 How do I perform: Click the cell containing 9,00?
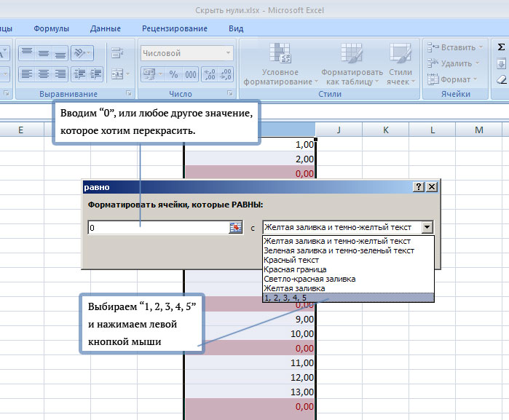click(x=249, y=319)
